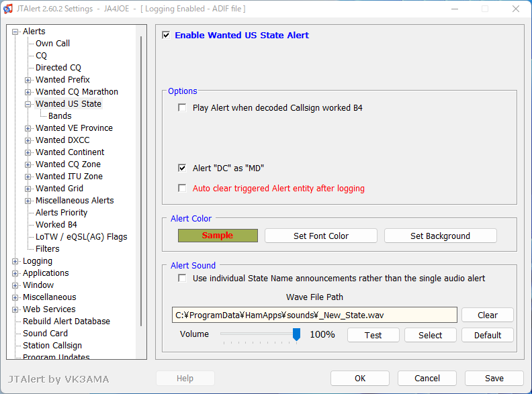Viewport: 532px width, 394px height.
Task: Click the Wave File Path field
Action: [x=314, y=315]
